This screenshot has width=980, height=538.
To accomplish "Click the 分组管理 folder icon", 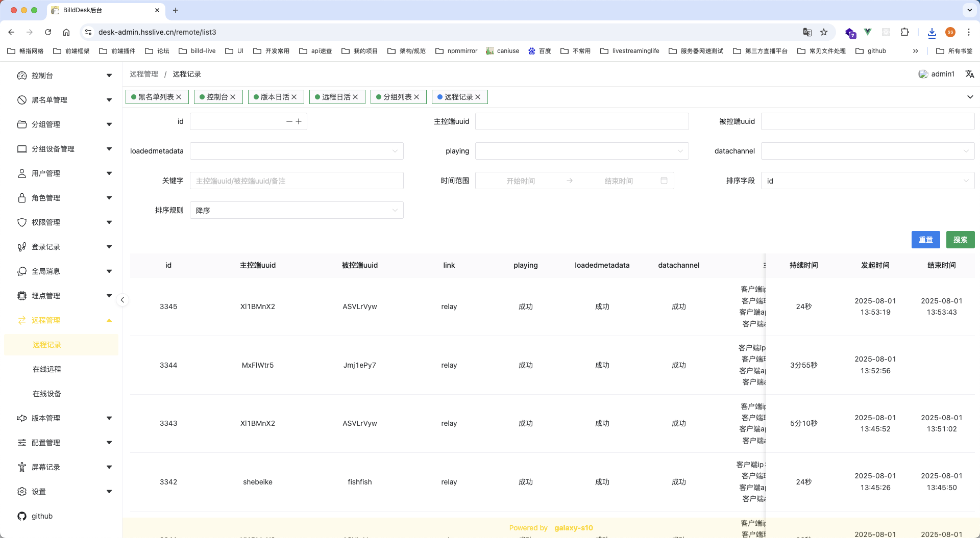I will click(x=22, y=124).
